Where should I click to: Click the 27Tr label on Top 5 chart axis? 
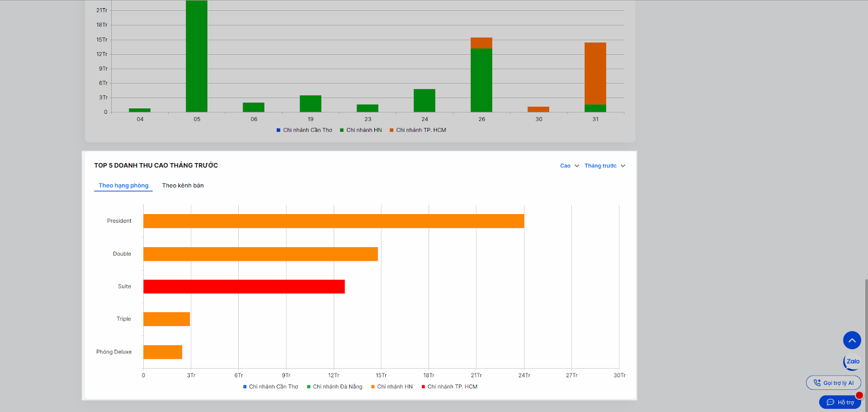pos(572,375)
